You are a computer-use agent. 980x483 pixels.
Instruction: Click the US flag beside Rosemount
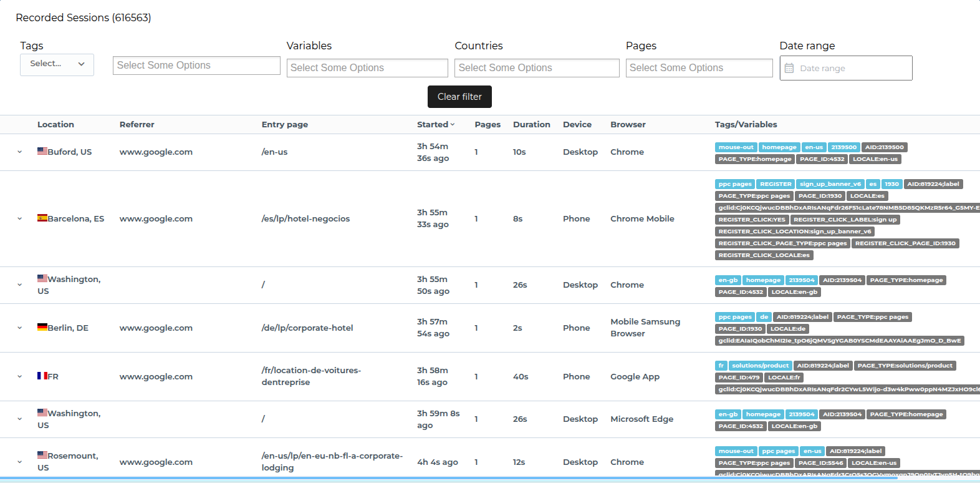42,455
